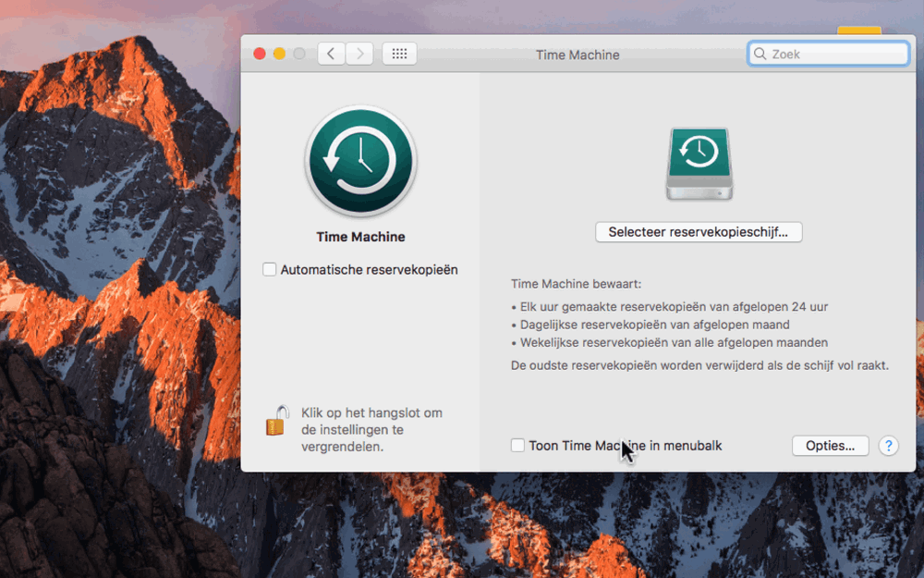
Task: Click 'Elk uur gemaakte reservekopieën' line
Action: (669, 307)
